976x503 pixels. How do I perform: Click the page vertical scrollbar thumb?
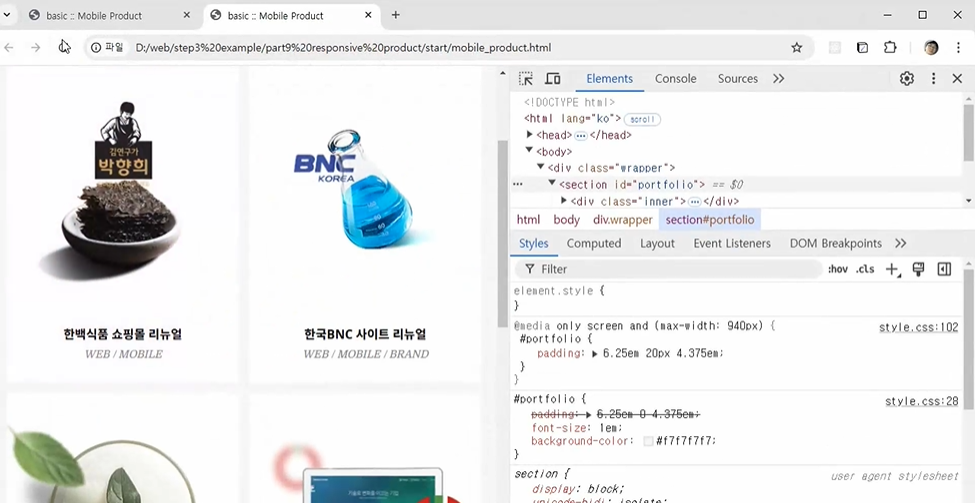click(503, 233)
